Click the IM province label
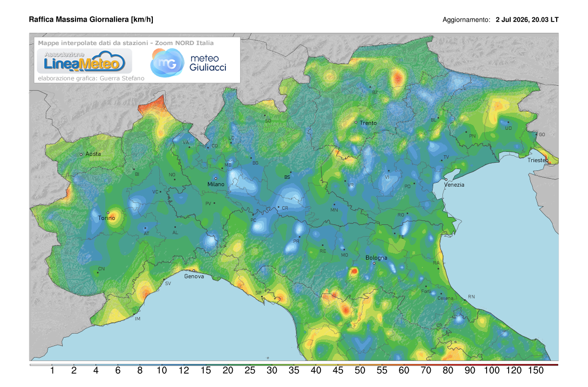This screenshot has height=387, width=588. coord(138,319)
